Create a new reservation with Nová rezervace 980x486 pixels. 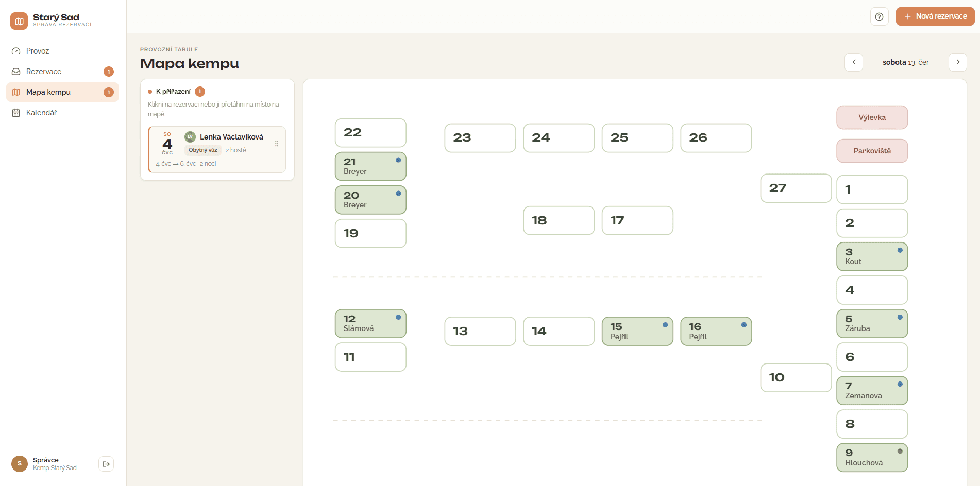point(935,16)
